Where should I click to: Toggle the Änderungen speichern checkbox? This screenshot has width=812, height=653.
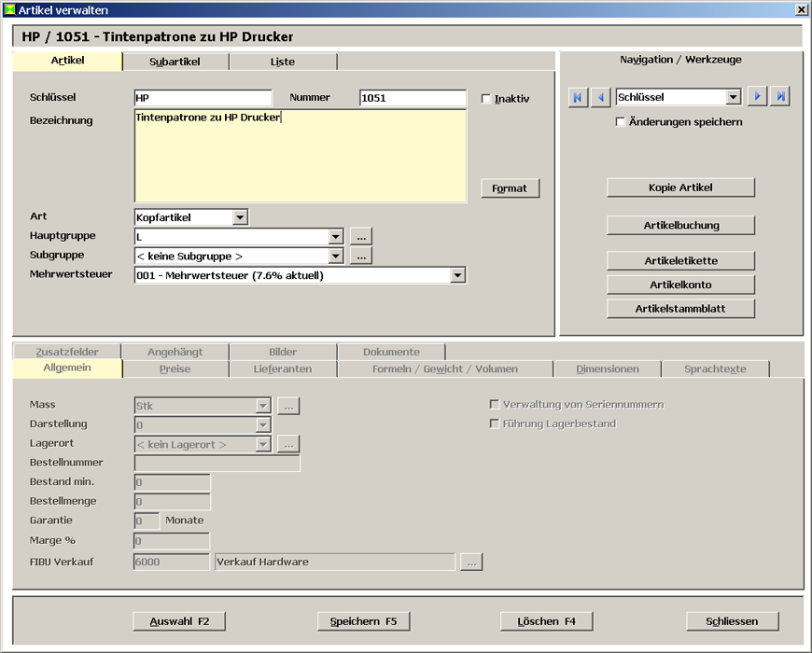point(621,122)
